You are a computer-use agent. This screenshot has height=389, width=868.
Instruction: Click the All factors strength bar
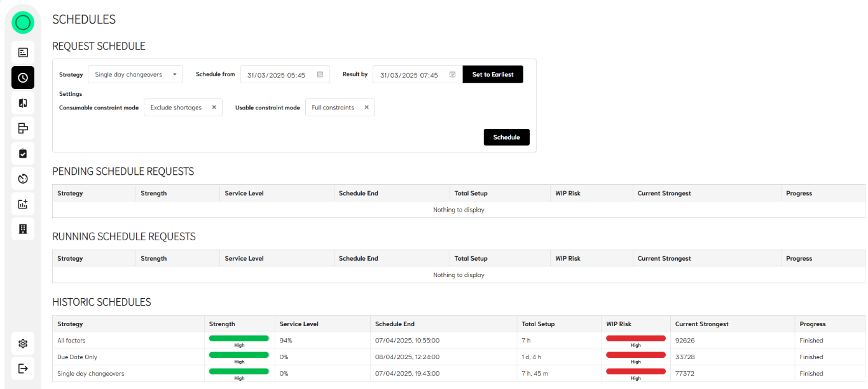point(239,339)
